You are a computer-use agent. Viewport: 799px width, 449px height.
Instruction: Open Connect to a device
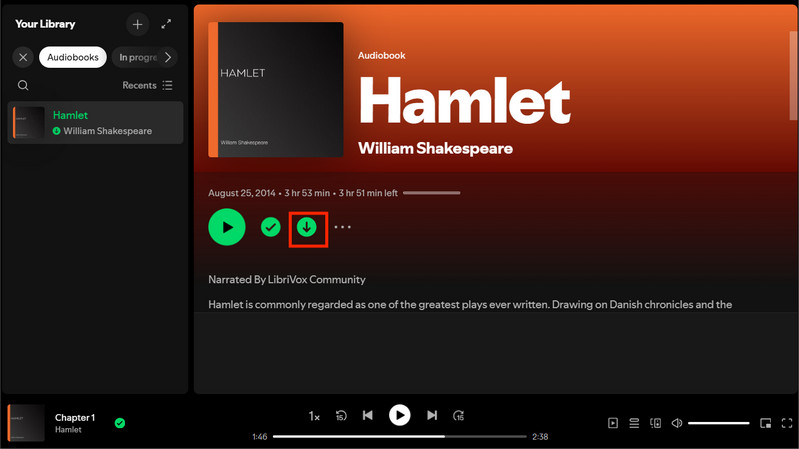655,423
